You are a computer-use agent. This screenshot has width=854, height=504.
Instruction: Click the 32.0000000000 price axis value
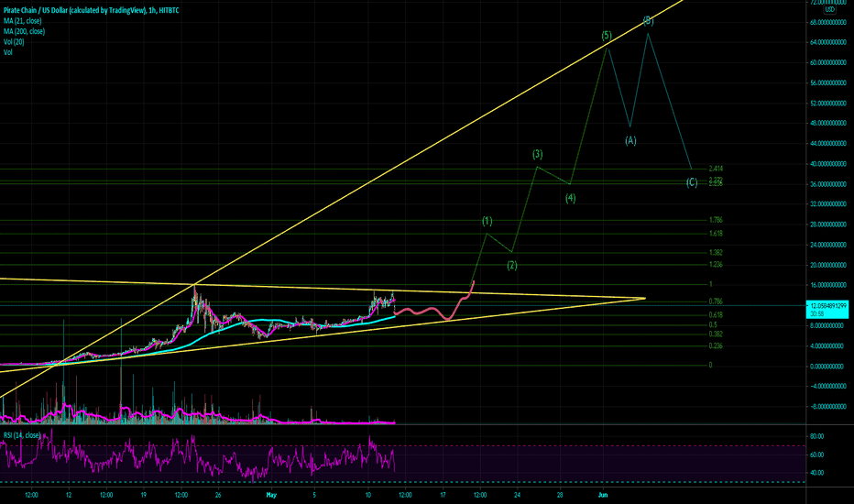click(827, 203)
